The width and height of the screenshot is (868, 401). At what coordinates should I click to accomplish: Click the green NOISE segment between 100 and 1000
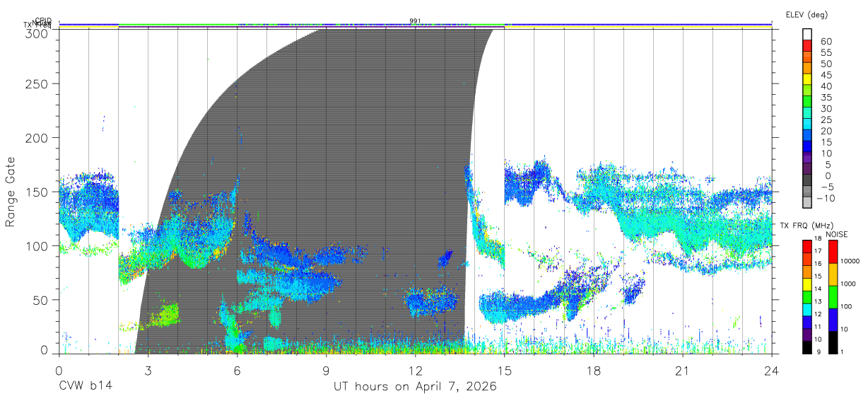[833, 296]
